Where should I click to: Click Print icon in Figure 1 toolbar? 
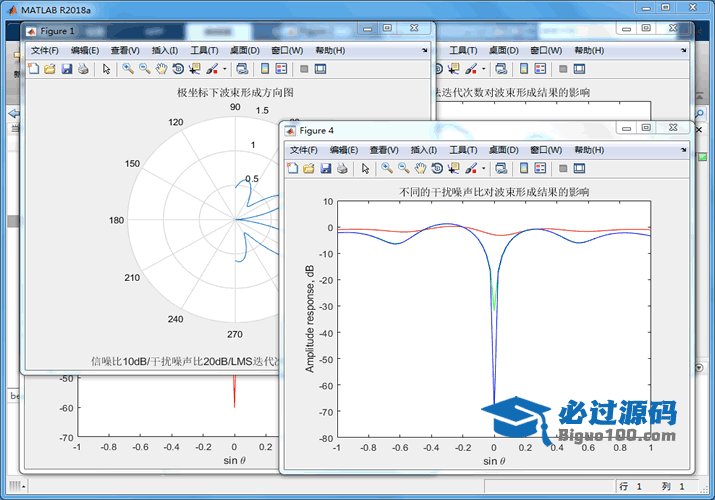click(83, 69)
